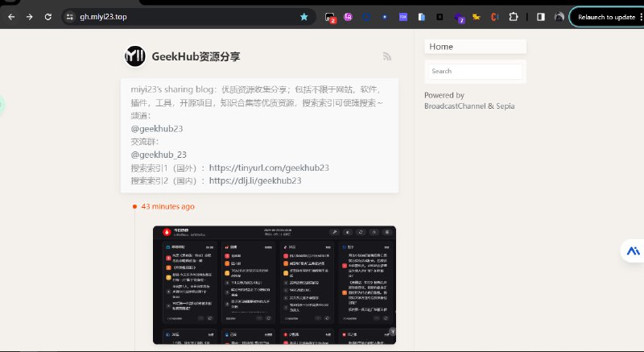Click the Relaunch to update button

point(605,16)
